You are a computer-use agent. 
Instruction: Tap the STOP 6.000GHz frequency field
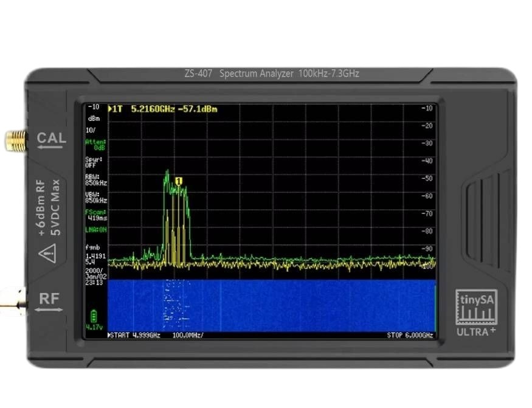click(x=410, y=336)
